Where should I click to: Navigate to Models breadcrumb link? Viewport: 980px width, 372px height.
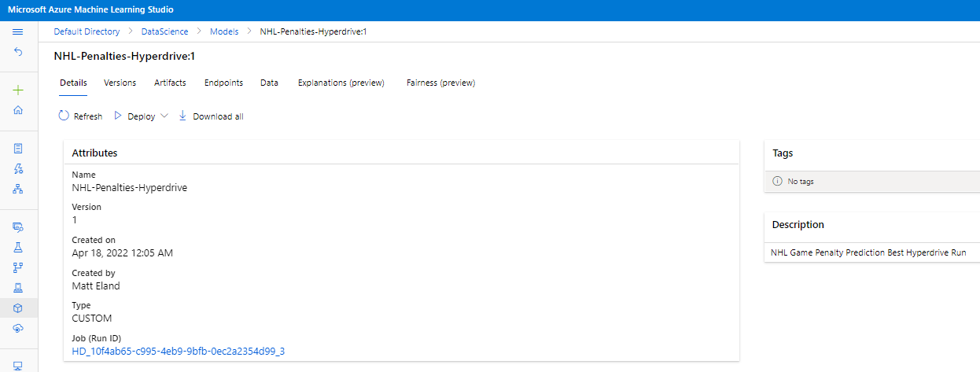[224, 31]
